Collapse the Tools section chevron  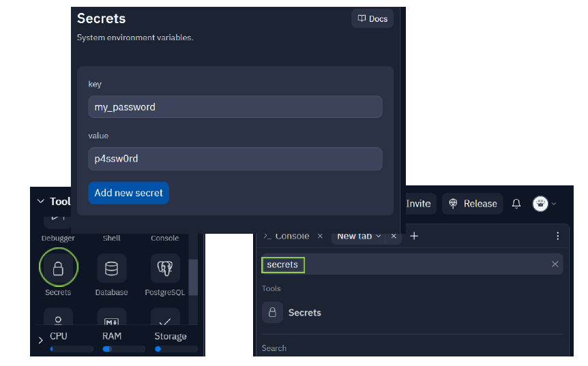pyautogui.click(x=40, y=202)
